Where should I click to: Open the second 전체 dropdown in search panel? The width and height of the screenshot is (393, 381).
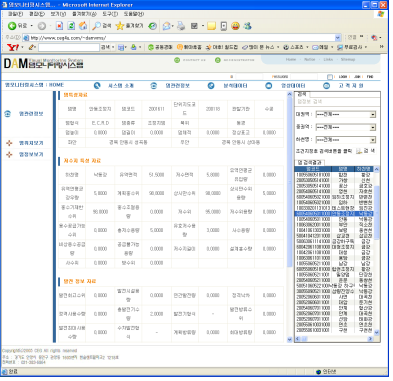[373, 127]
